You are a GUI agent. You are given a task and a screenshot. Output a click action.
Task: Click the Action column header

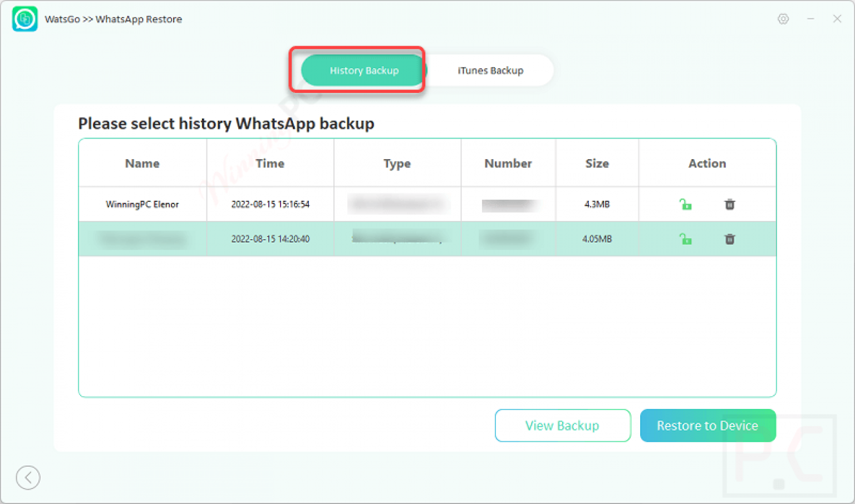tap(707, 163)
